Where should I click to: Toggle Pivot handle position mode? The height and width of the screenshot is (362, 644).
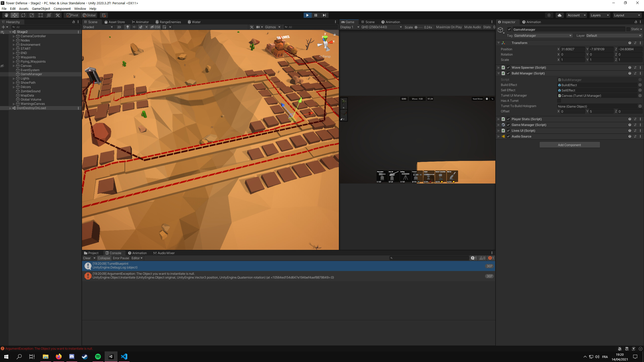click(x=72, y=15)
